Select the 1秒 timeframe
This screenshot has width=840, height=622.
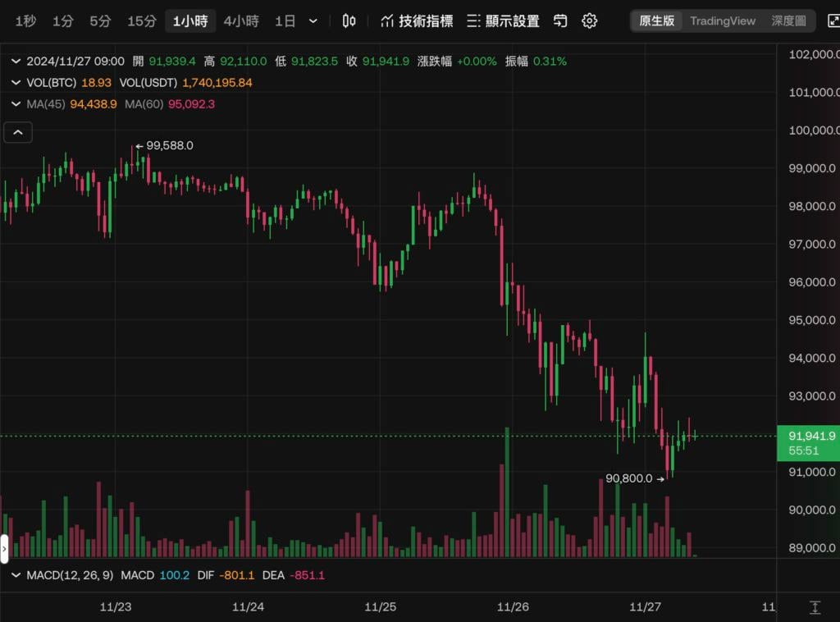click(25, 21)
